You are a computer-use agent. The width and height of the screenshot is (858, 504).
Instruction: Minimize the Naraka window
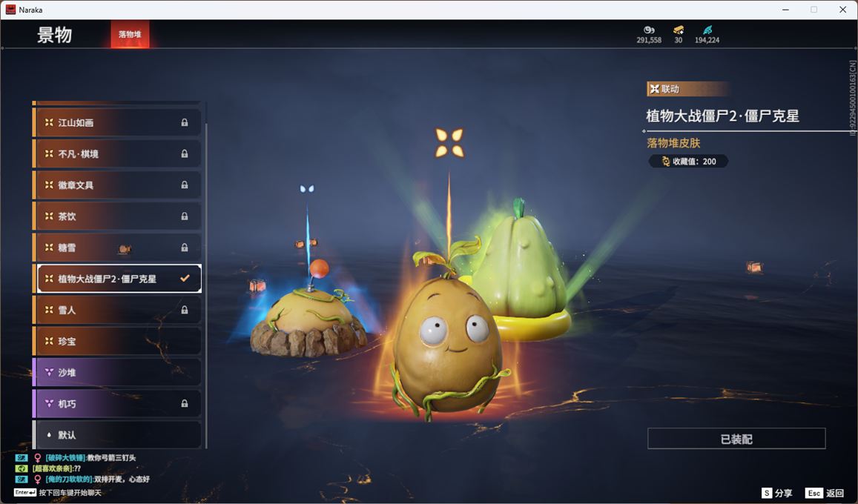pyautogui.click(x=786, y=10)
